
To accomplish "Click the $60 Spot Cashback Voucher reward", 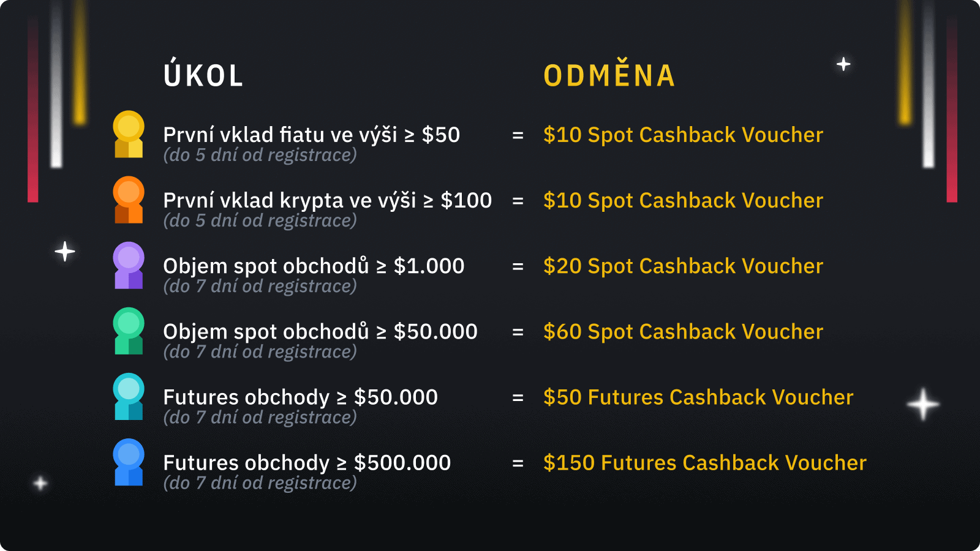I will (683, 331).
